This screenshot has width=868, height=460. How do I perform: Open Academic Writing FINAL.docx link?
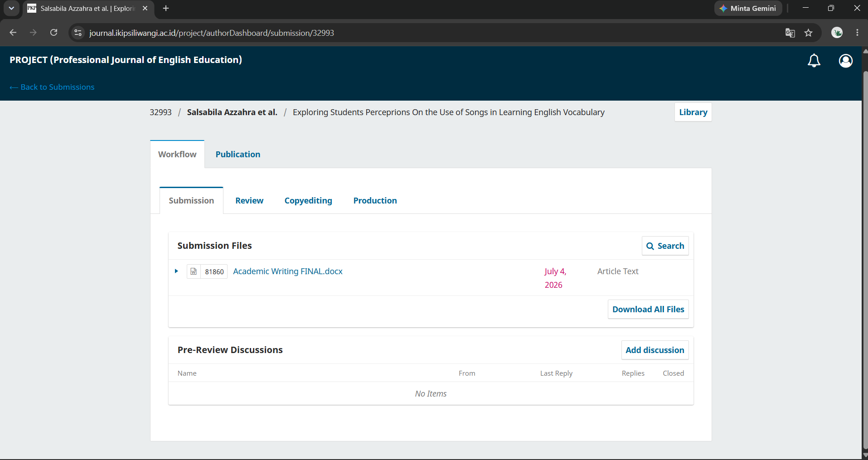pos(288,271)
